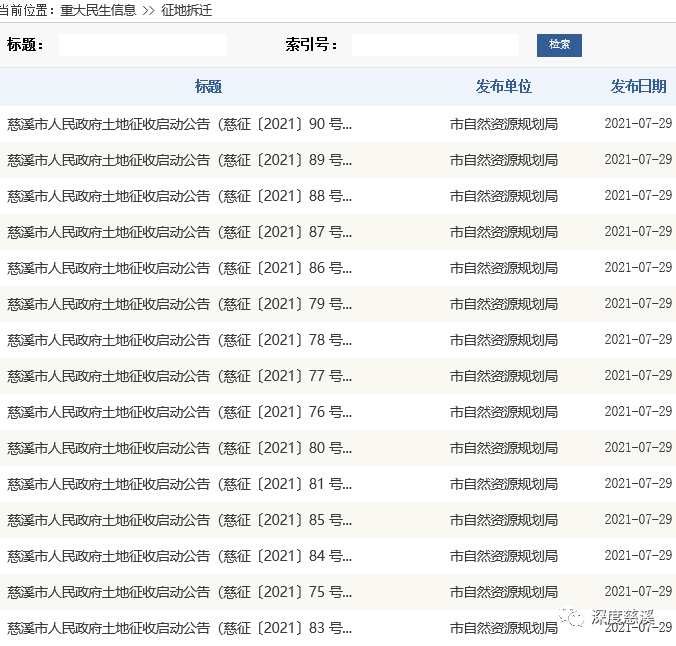The height and width of the screenshot is (646, 676).
Task: Click date 2021-07-29 in the 87号 row
Action: (x=638, y=232)
